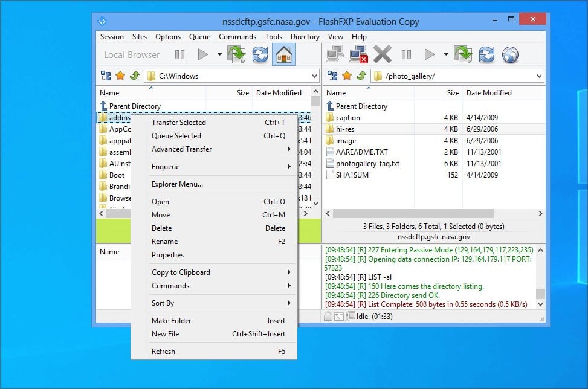Expand the C:\Windows path dropdown
The width and height of the screenshot is (588, 389).
point(314,76)
